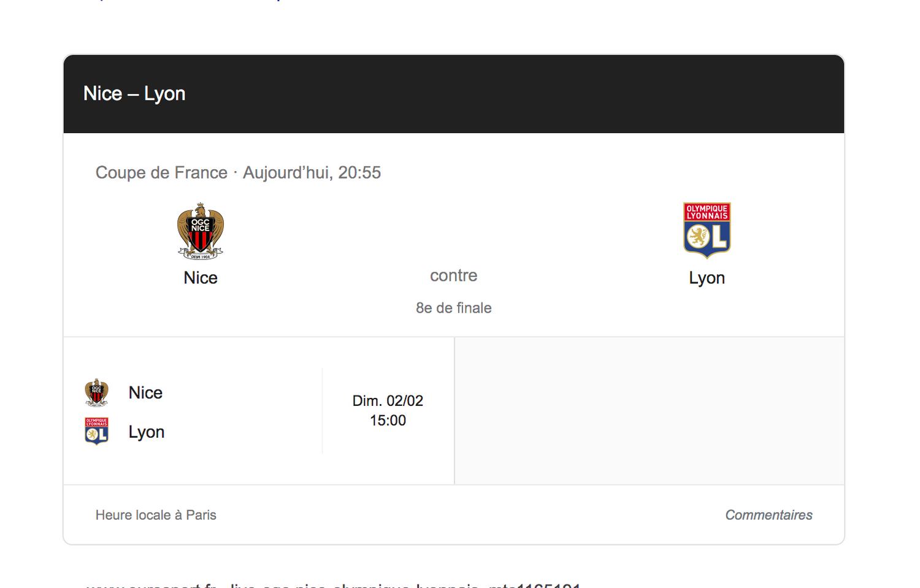The height and width of the screenshot is (588, 920).
Task: Click the small Nice crest in fixture row
Action: click(96, 392)
